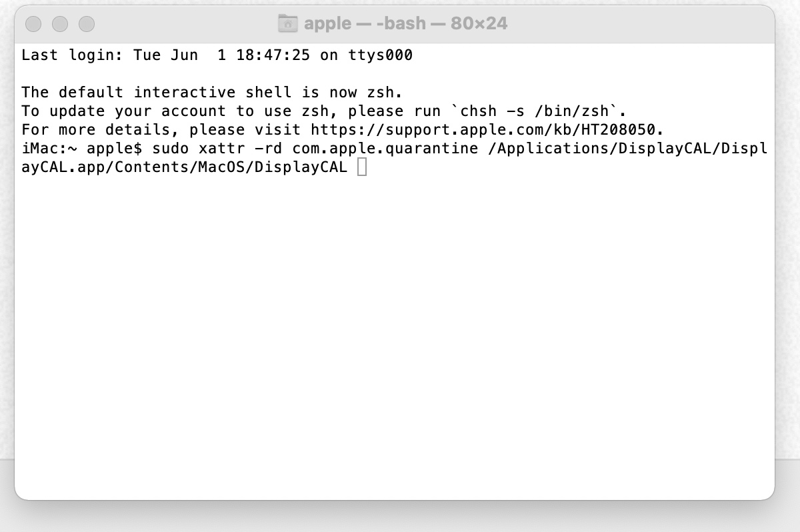Click 'ayCAL.app/Contents/MacOS/DisplayCAL' on the wrapped line
The image size is (800, 532).
coord(185,167)
